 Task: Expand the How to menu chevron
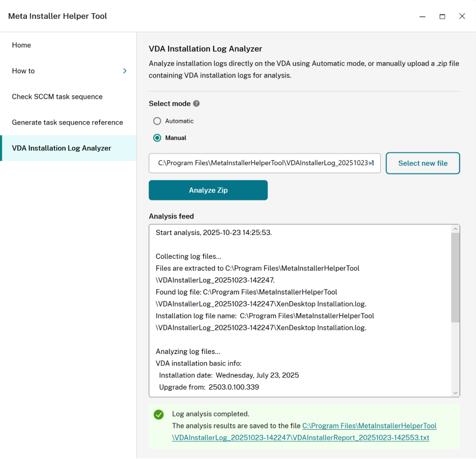(x=125, y=71)
